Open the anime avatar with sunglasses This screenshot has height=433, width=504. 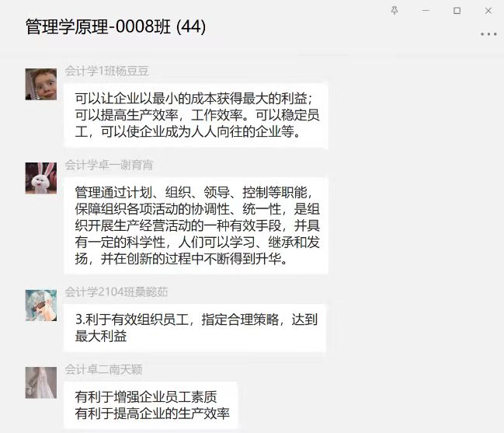click(x=41, y=306)
